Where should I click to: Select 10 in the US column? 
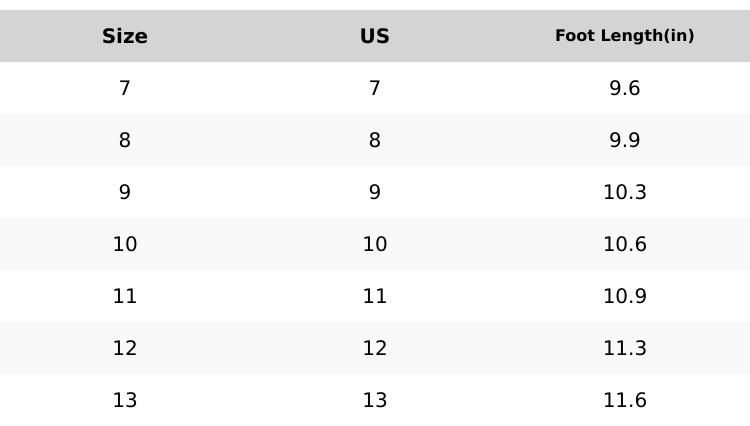tap(375, 244)
